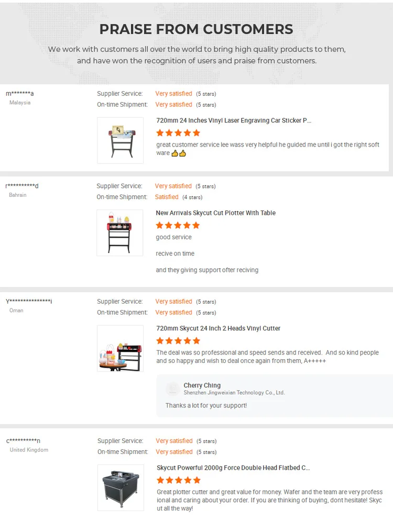Click the Cherry Ching seller avatar icon
The height and width of the screenshot is (532, 393).
pyautogui.click(x=172, y=389)
